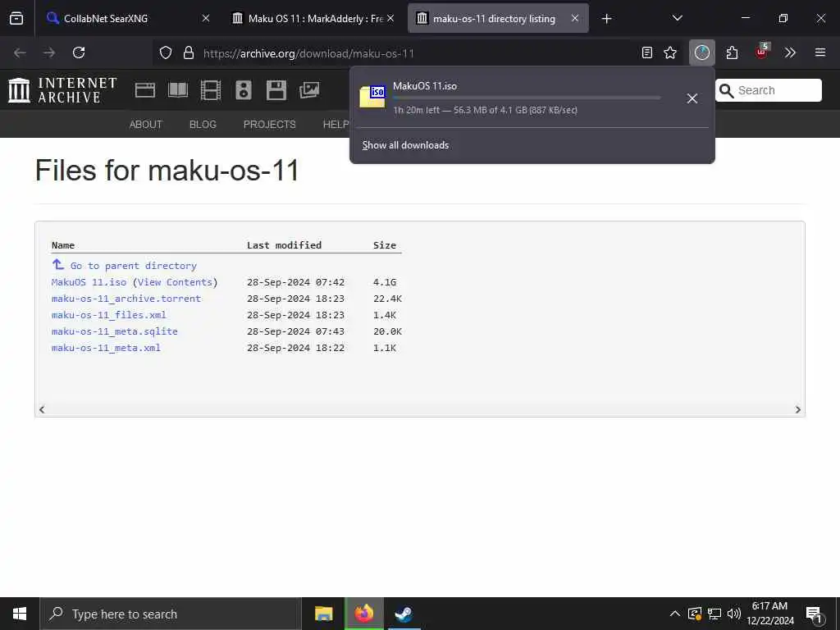Click the taskbar Type here to search box
The height and width of the screenshot is (630, 840).
tap(171, 614)
